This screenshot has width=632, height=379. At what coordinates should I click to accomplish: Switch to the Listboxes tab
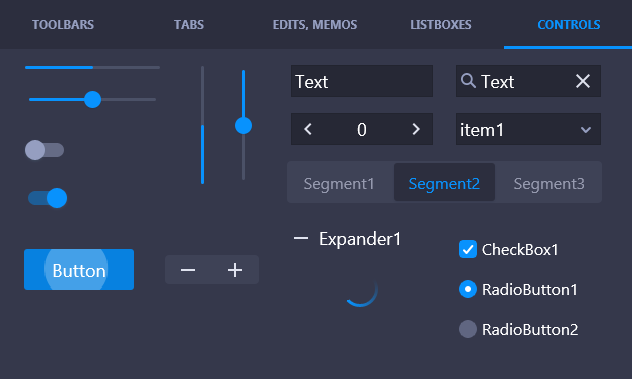(441, 25)
